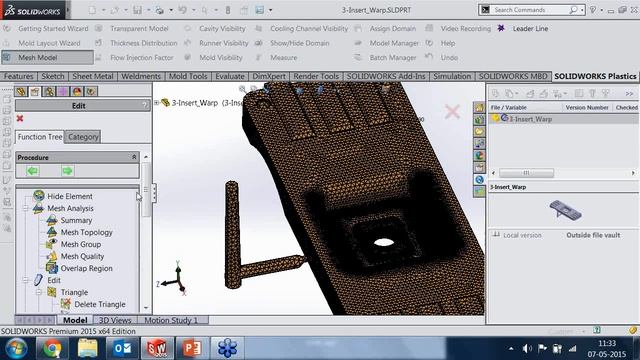The image size is (640, 360).
Task: Go to previous procedure step arrow
Action: tap(33, 171)
